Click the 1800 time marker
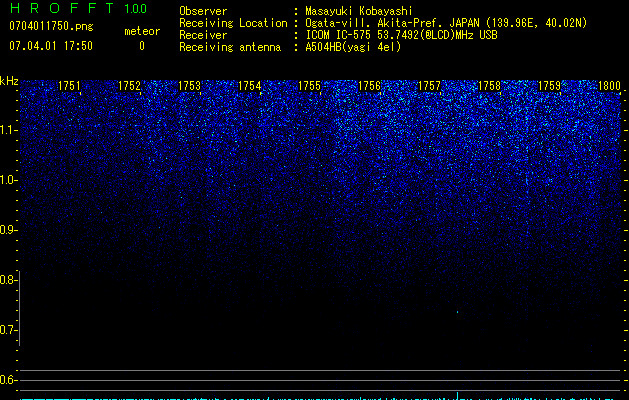Screen dimensions: 629x400 point(609,86)
